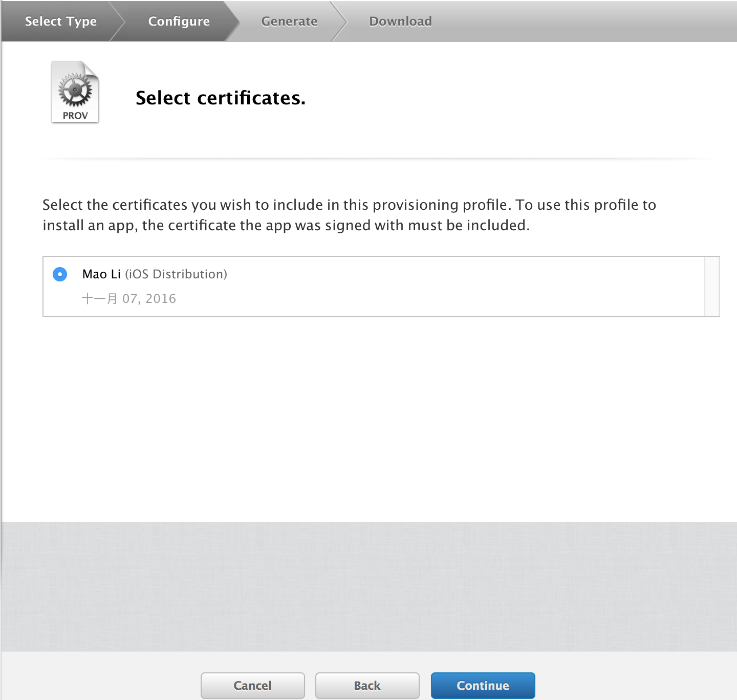
Task: Select the Mao Li certificate radio button
Action: coord(60,274)
